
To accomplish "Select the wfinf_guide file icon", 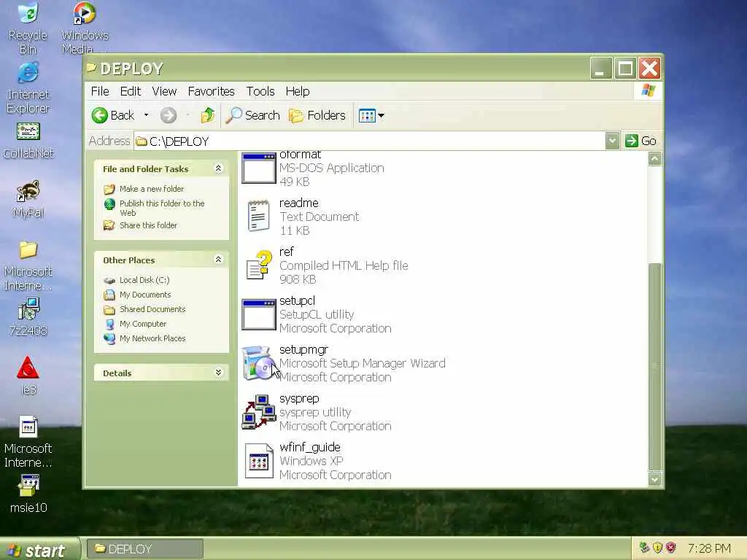I will click(x=259, y=461).
